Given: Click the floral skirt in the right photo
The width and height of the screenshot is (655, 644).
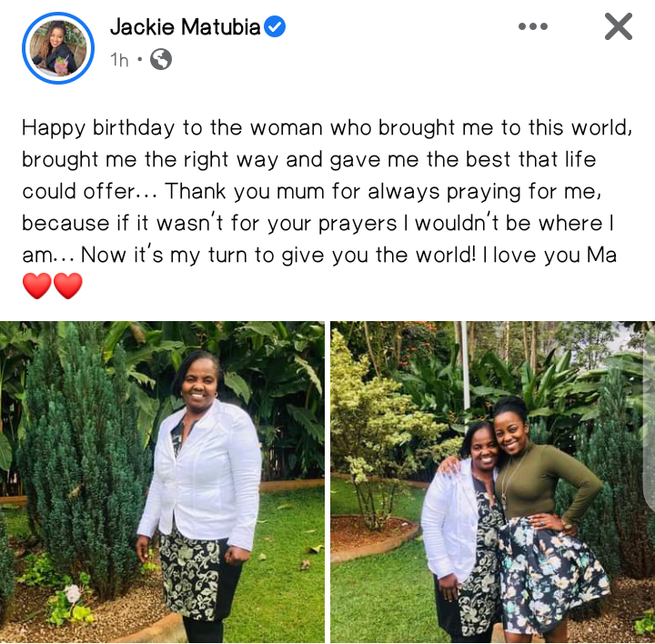Looking at the screenshot, I should coord(551,574).
